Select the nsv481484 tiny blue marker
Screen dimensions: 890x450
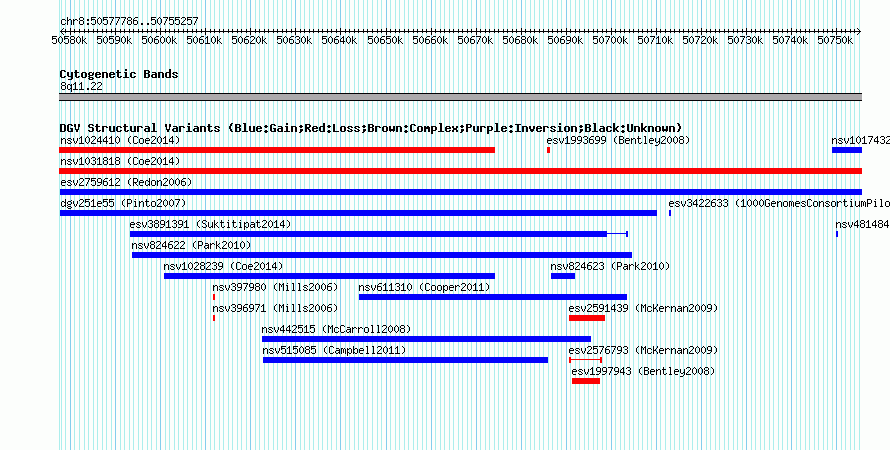coord(837,234)
